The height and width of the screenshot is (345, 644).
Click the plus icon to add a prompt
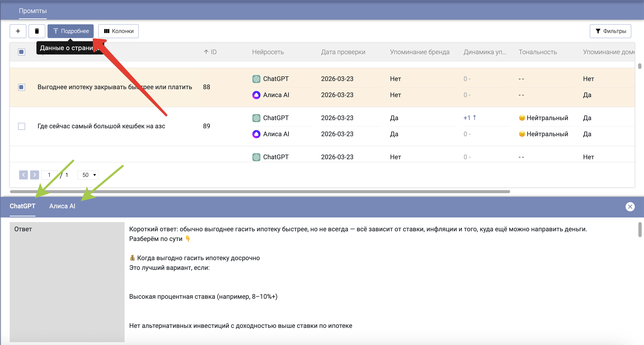[x=18, y=31]
